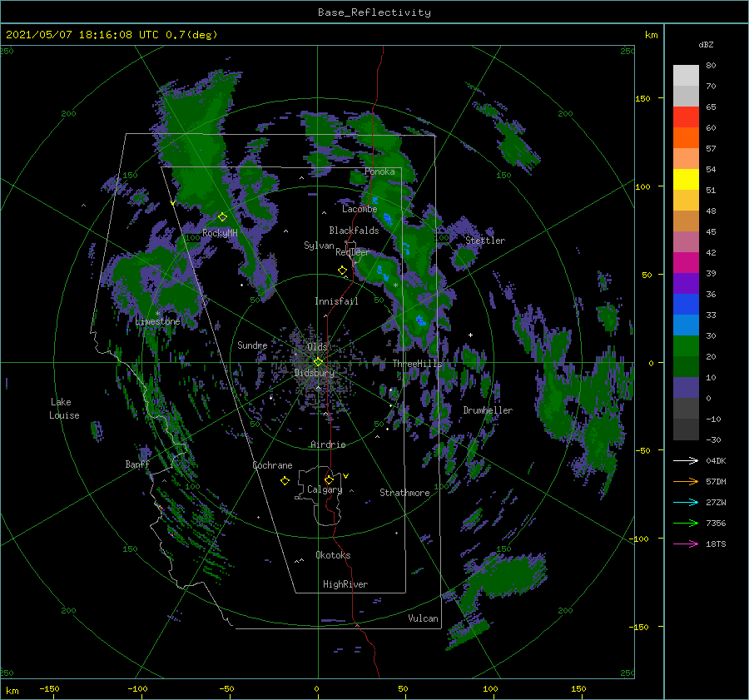Image resolution: width=749 pixels, height=700 pixels.
Task: Click the magenta 39-42 dBZ color swatch
Action: 686,263
